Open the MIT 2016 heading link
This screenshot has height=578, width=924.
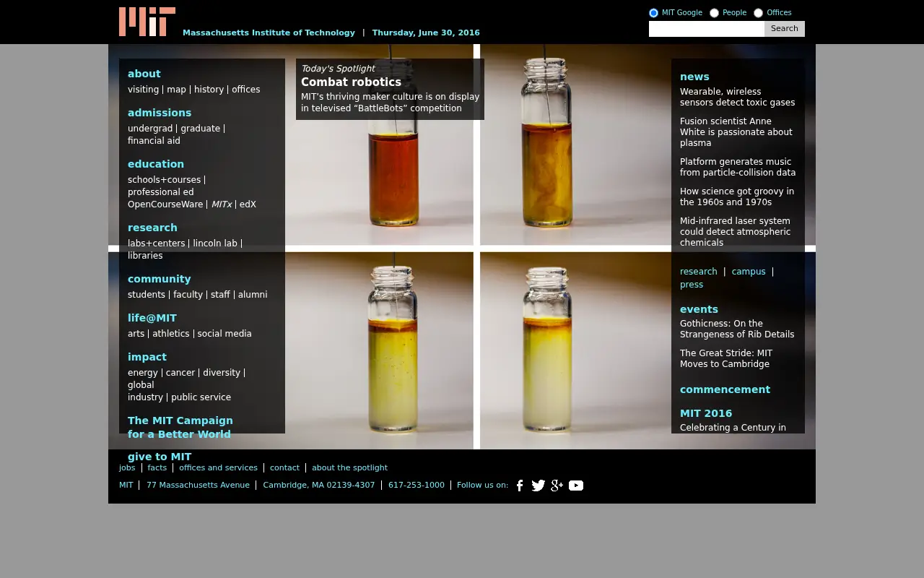706,413
